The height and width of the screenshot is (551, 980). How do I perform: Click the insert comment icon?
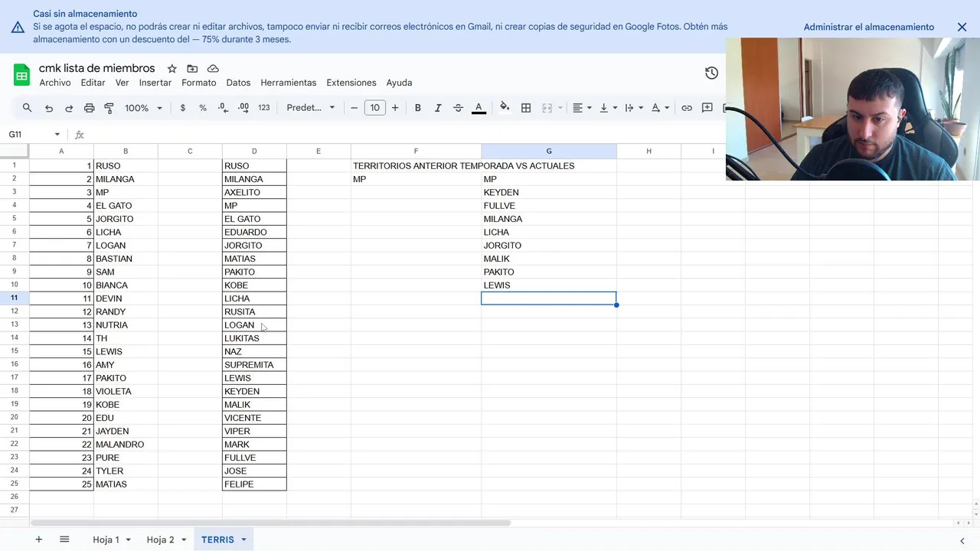coord(707,108)
